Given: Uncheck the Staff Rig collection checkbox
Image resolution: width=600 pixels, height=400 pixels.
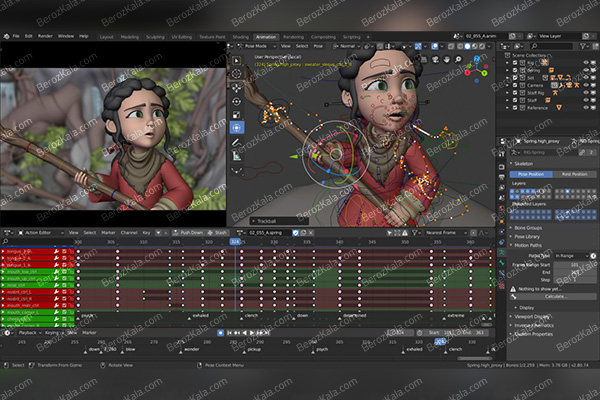Looking at the screenshot, I should pos(515,93).
